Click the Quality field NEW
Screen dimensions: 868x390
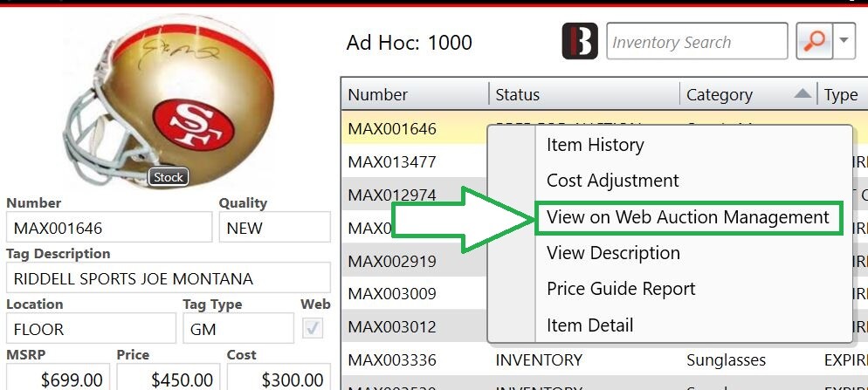tap(274, 227)
